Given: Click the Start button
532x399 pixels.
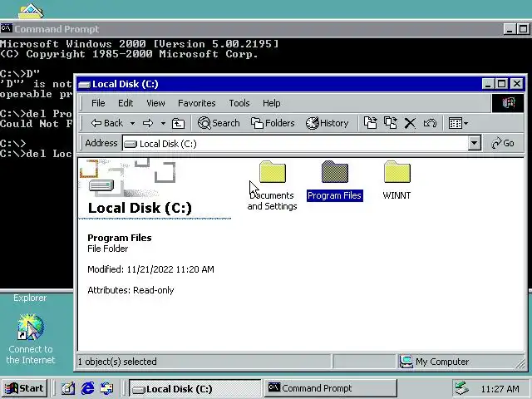Looking at the screenshot, I should (24, 388).
